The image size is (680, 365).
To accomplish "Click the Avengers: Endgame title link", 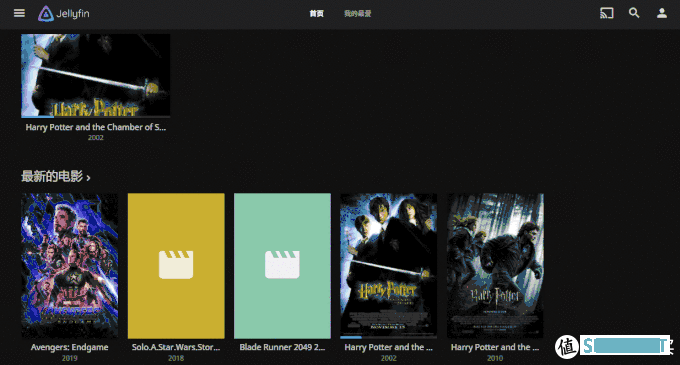I will pos(69,347).
